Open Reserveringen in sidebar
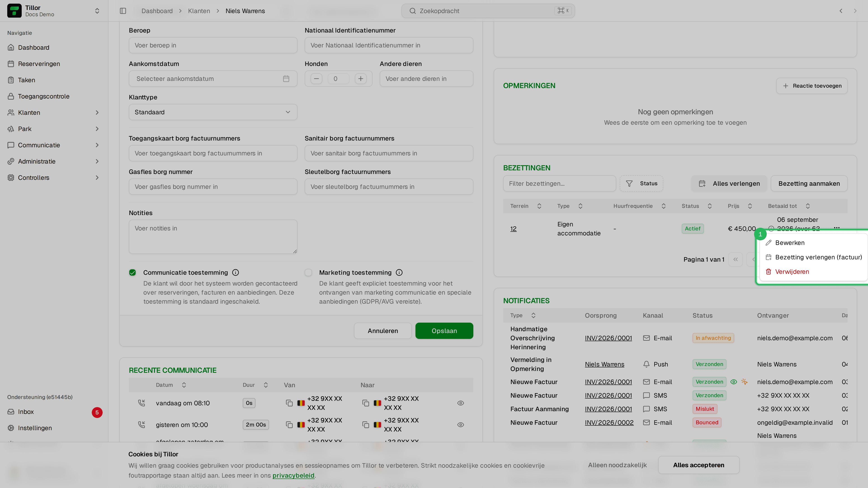 (x=54, y=64)
